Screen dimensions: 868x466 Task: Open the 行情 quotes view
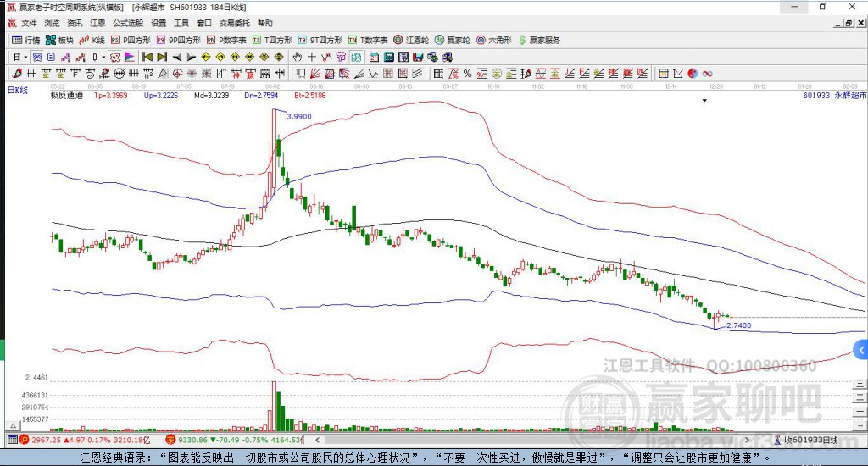tap(26, 40)
